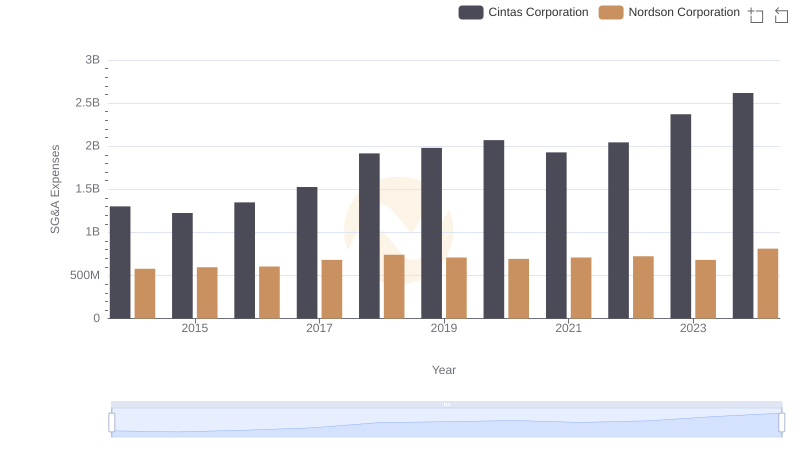Click Nordson bar for 2015
This screenshot has width=800, height=461.
point(207,293)
